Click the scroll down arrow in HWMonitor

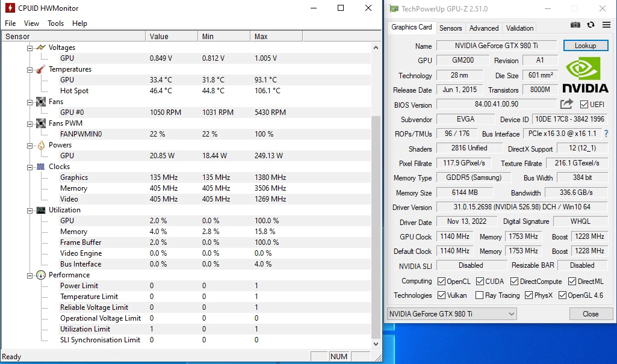click(376, 344)
